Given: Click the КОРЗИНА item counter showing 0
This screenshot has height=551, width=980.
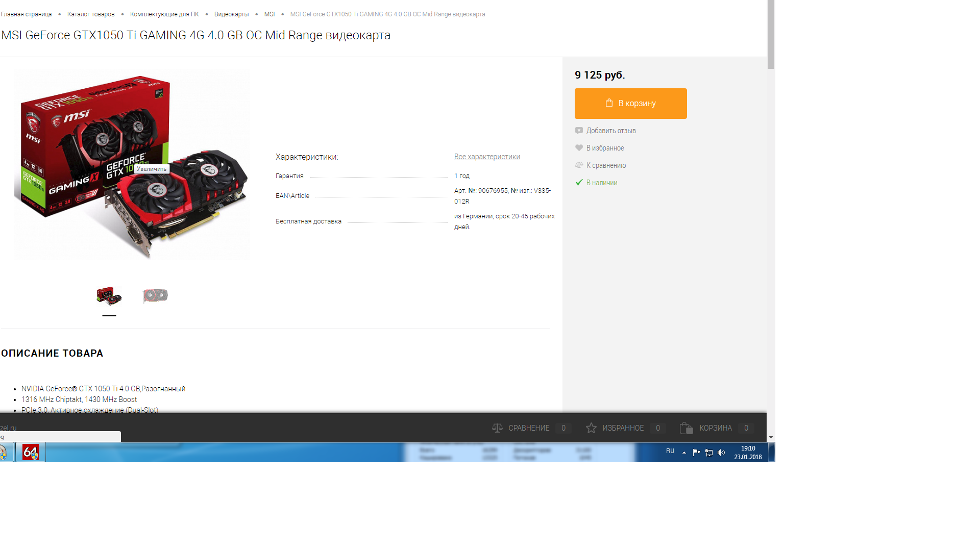Looking at the screenshot, I should pyautogui.click(x=746, y=428).
